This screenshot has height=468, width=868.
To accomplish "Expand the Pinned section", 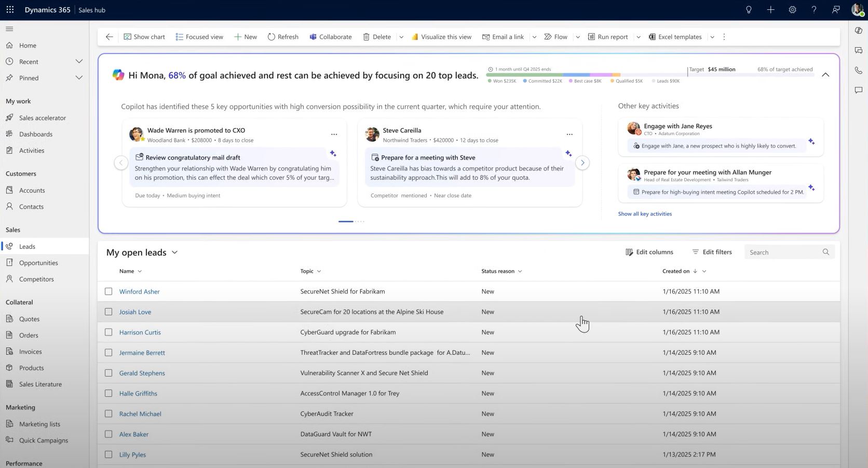I will [x=79, y=78].
